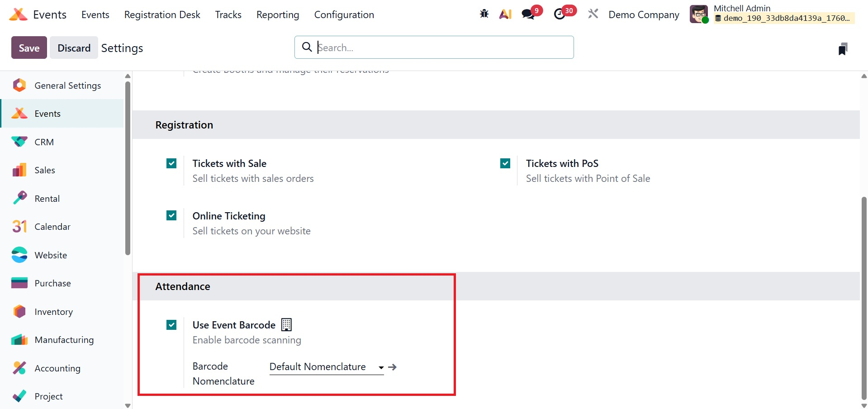
Task: Turn off Use Event Barcode checkbox
Action: coord(171,325)
